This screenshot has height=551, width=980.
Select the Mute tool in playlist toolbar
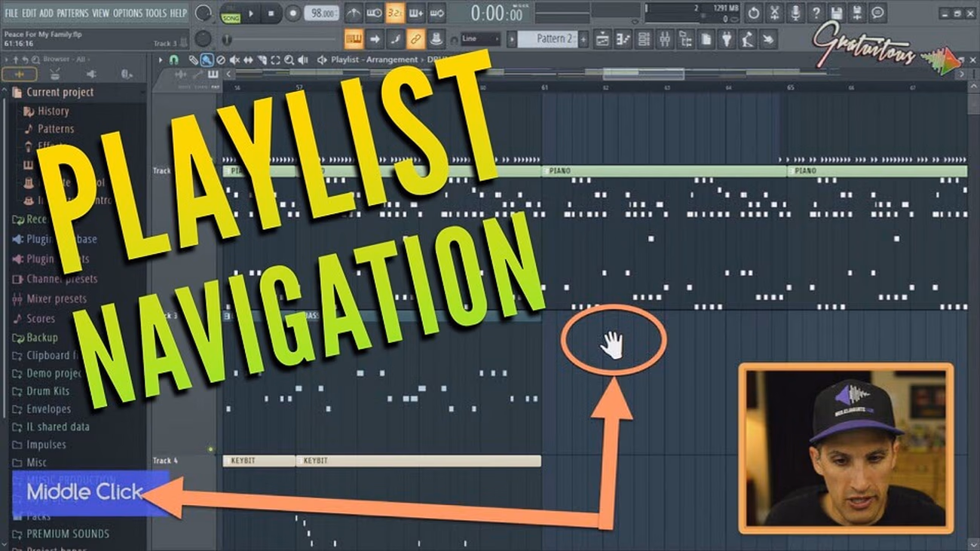tap(234, 60)
